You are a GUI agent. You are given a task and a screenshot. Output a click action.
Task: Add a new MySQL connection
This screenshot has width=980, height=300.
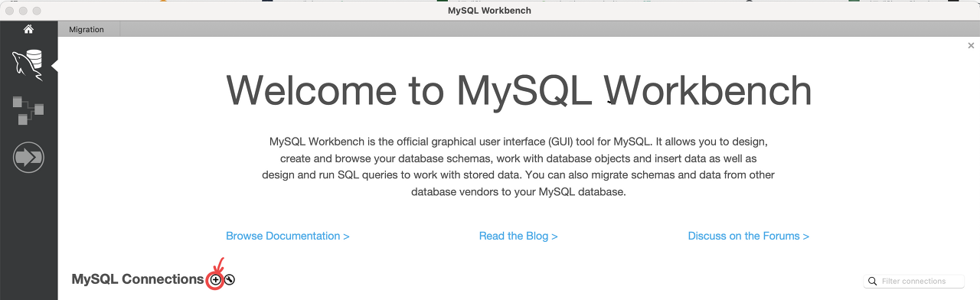216,280
